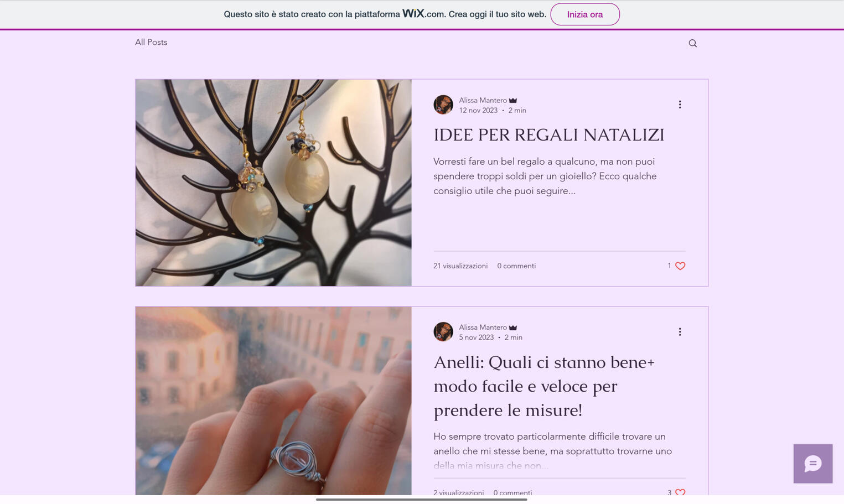This screenshot has width=844, height=504.
Task: Open the IDEE PER REGALI NATALIZI title
Action: coord(548,135)
